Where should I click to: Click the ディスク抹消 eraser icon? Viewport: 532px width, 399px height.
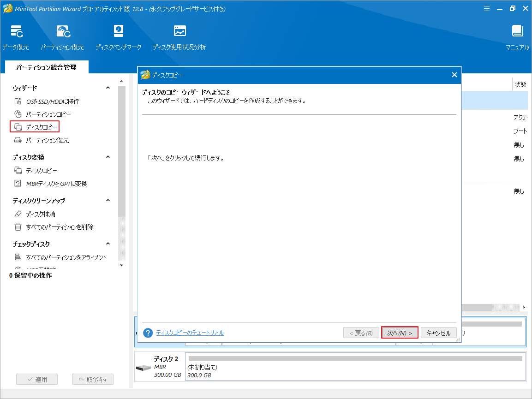coord(18,214)
